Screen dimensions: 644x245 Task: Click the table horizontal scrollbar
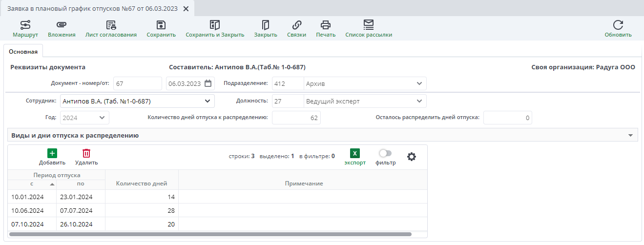click(x=210, y=234)
